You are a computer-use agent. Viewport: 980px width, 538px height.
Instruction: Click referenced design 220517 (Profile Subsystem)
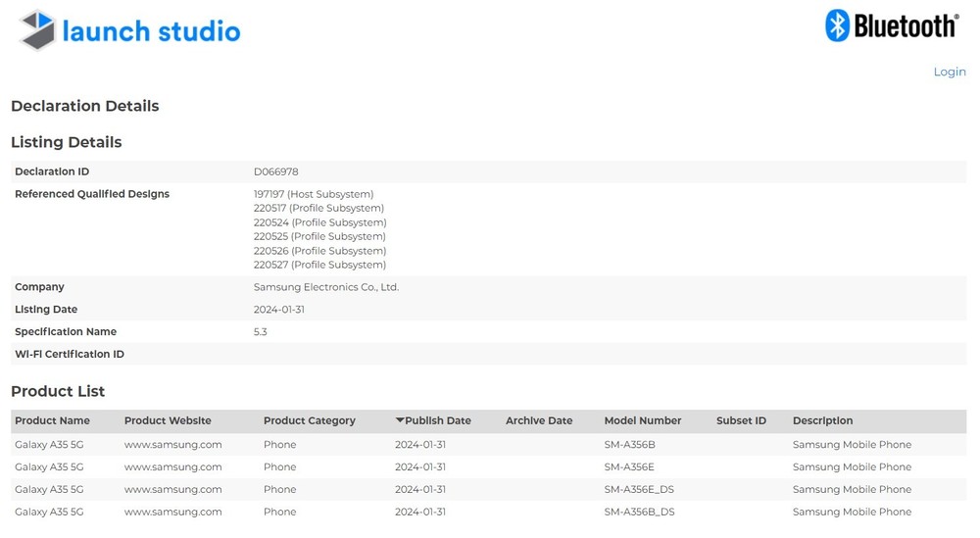318,208
